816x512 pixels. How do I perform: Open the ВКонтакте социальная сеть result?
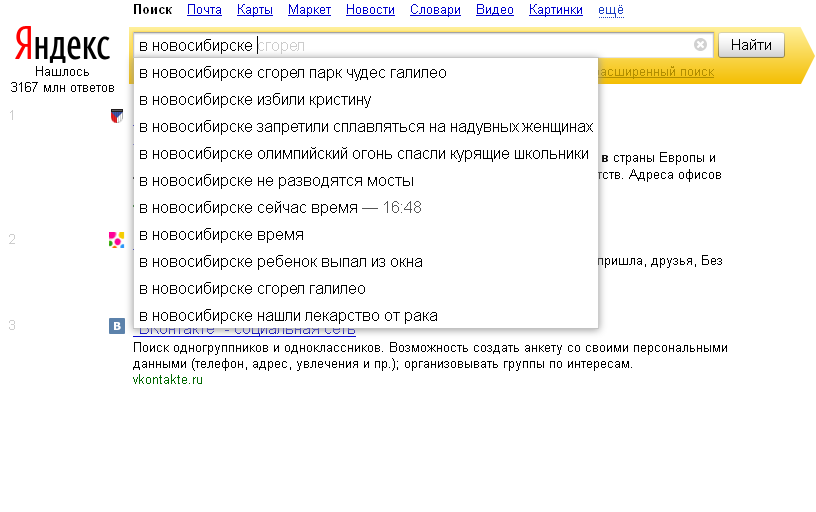(x=245, y=332)
